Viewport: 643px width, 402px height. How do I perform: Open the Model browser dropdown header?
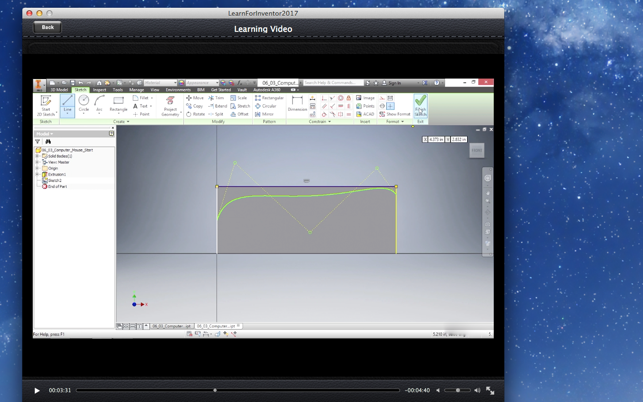[44, 134]
